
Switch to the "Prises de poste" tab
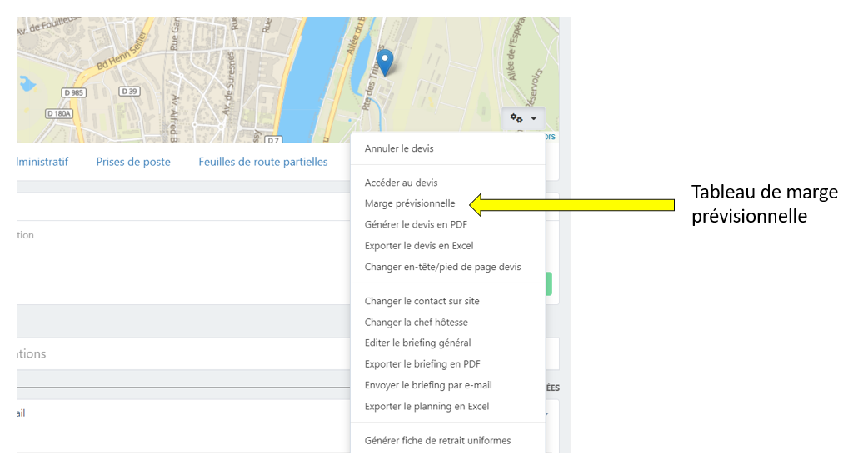133,162
